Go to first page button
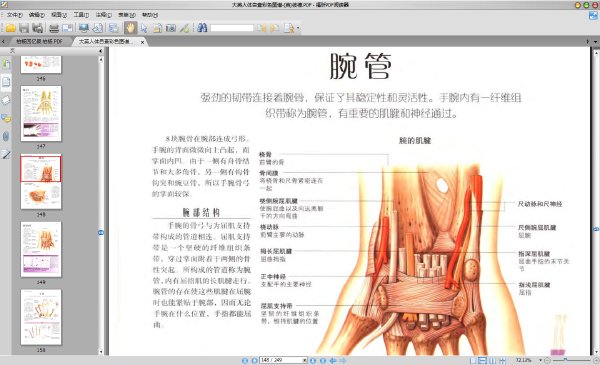The width and height of the screenshot is (600, 365). tap(245, 360)
